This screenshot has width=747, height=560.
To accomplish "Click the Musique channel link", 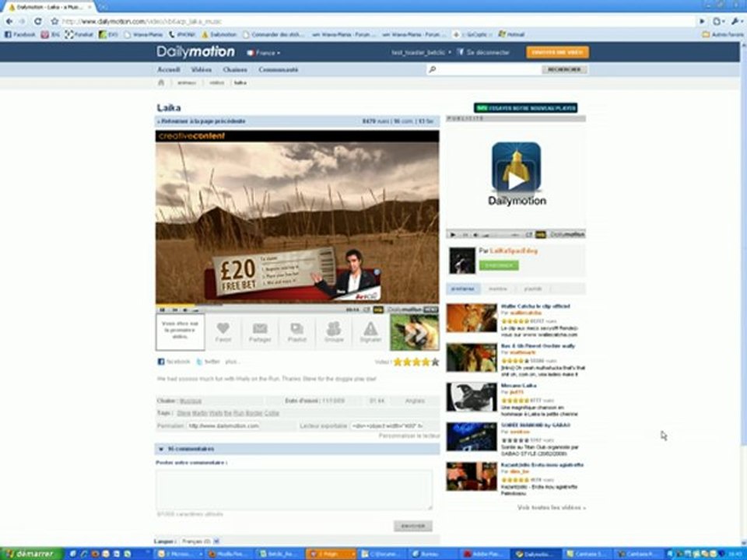I will click(x=191, y=401).
